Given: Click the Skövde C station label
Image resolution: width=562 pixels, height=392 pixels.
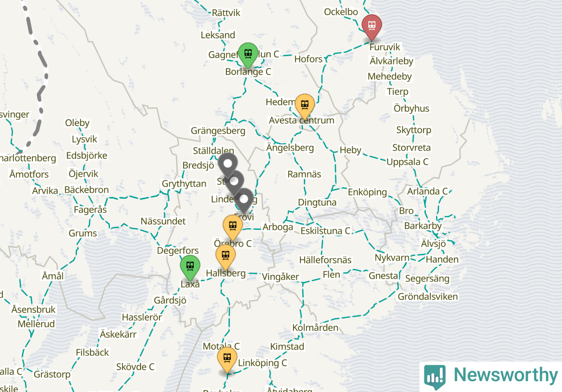Looking at the screenshot, I should click(x=135, y=367).
